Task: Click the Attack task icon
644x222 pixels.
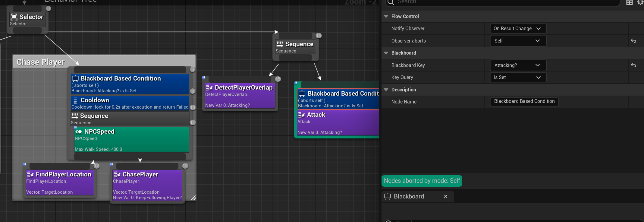Action: tap(301, 115)
